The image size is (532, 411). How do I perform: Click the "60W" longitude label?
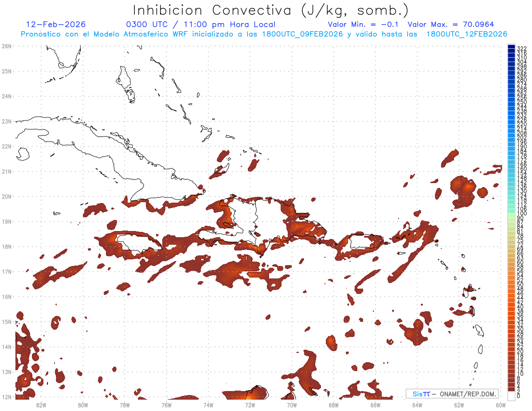coord(501,405)
